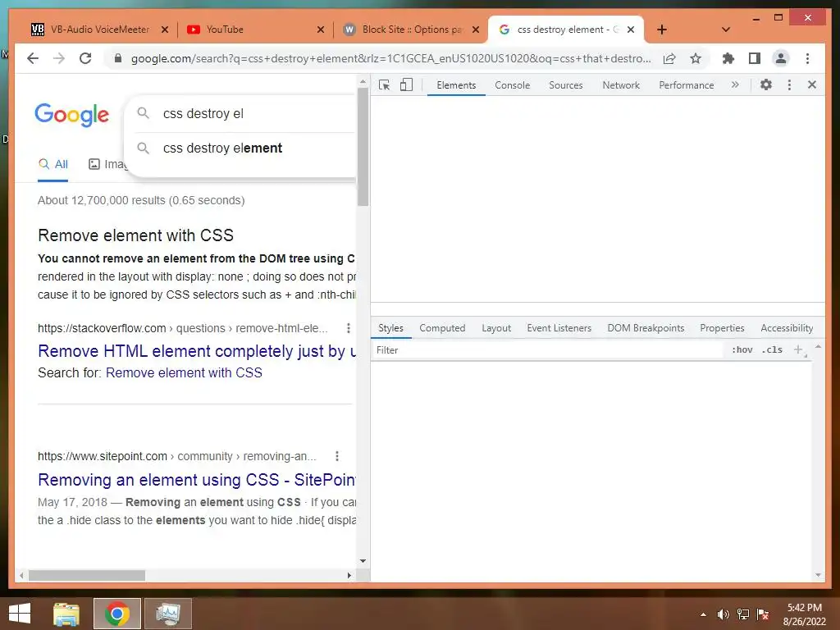Image resolution: width=840 pixels, height=630 pixels.
Task: Open File Explorer from the taskbar
Action: pos(66,614)
